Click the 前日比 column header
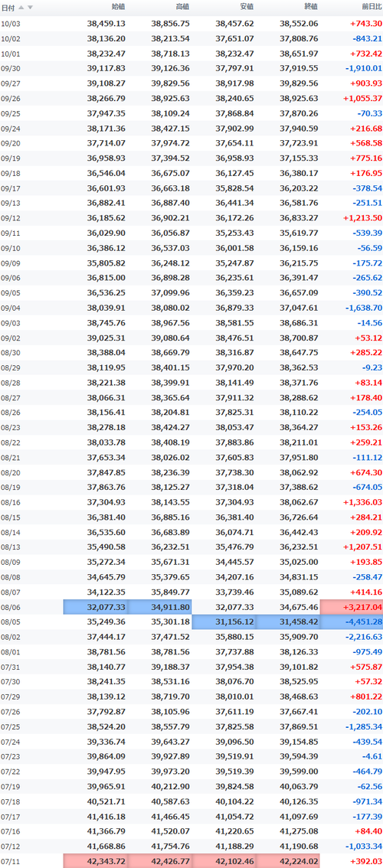The image size is (383, 868). coord(372,7)
